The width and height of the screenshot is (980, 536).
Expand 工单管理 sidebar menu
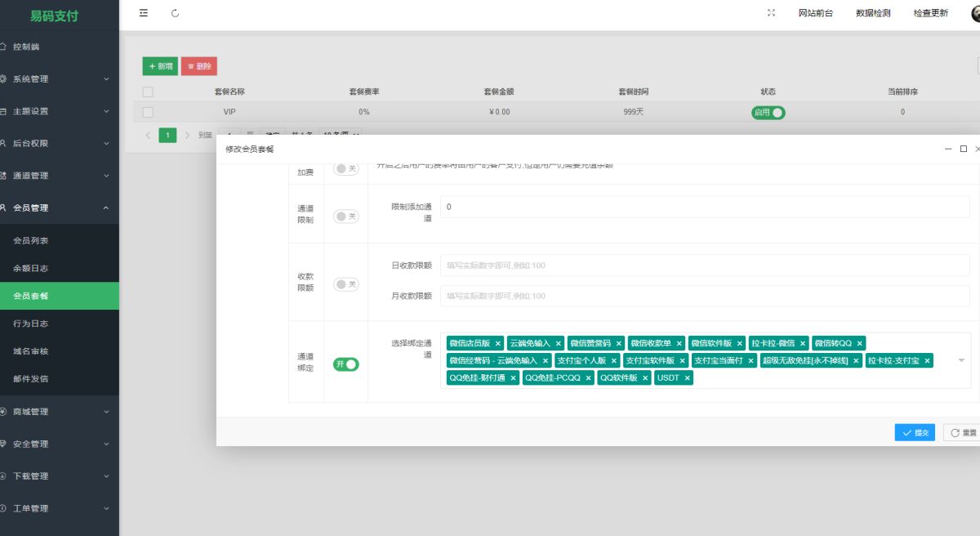click(x=59, y=508)
